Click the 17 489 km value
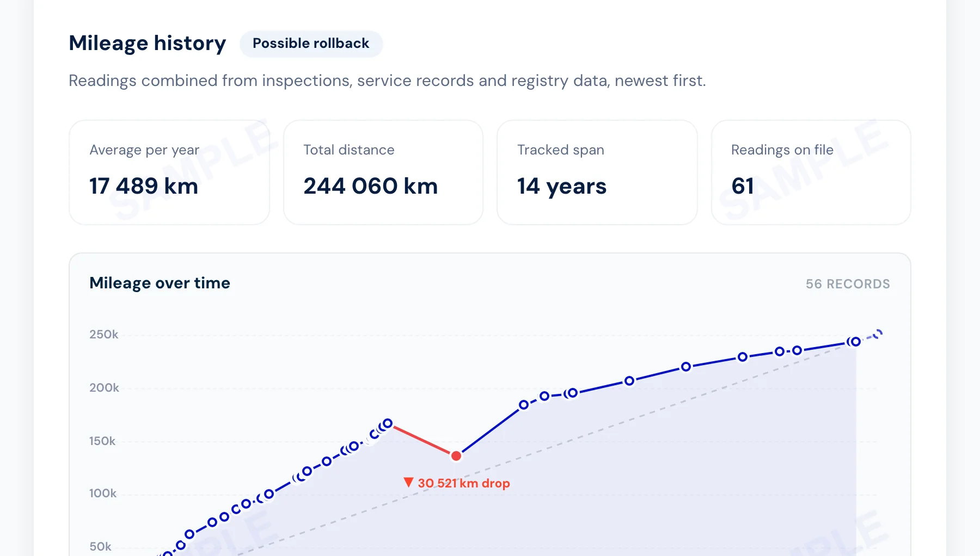 144,187
